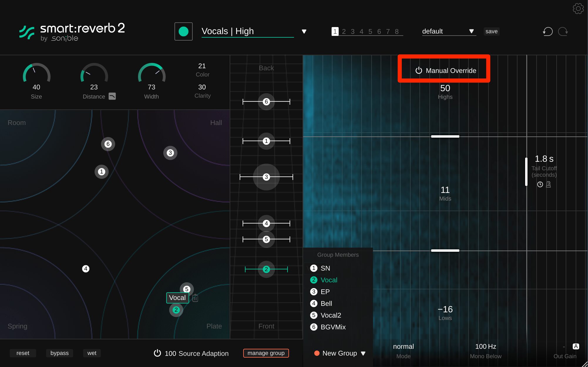
Task: Select EP in Group Members list
Action: point(320,292)
